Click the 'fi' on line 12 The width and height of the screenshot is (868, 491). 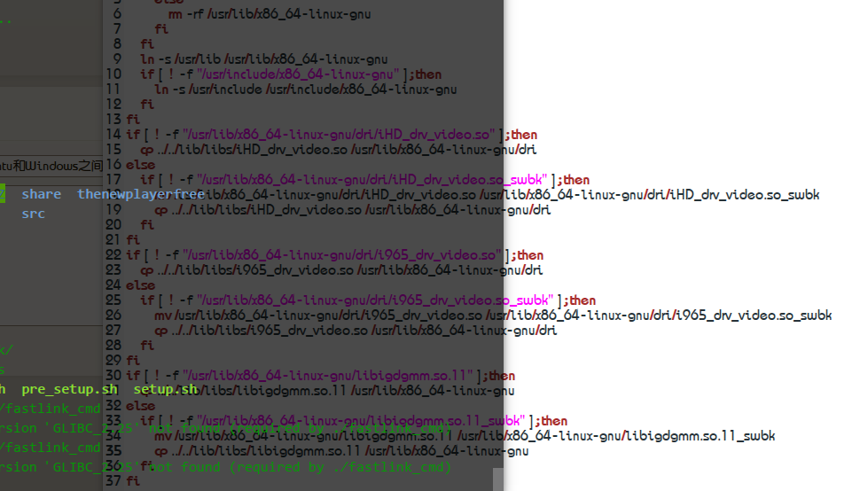[x=146, y=104]
